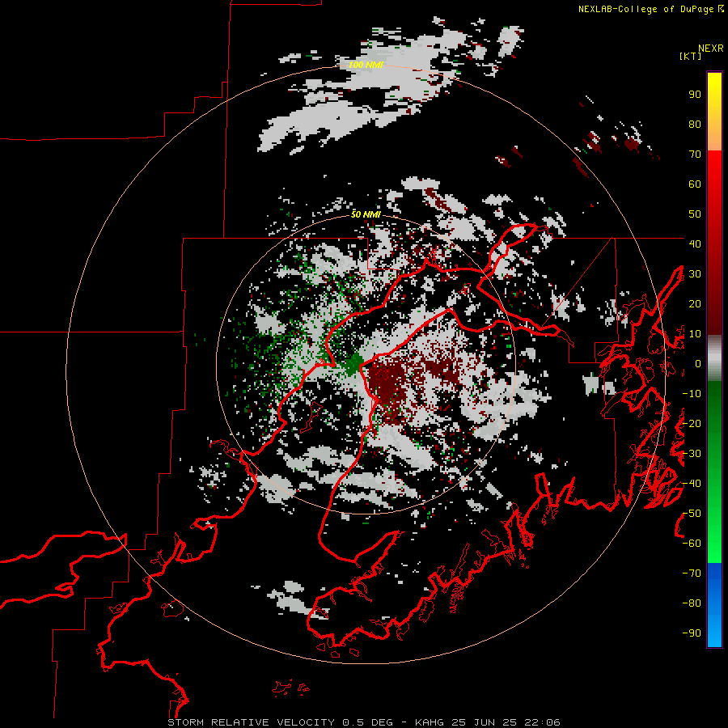Viewport: 728px width, 728px height.
Task: Click the -70 label on velocity scale
Action: (692, 574)
